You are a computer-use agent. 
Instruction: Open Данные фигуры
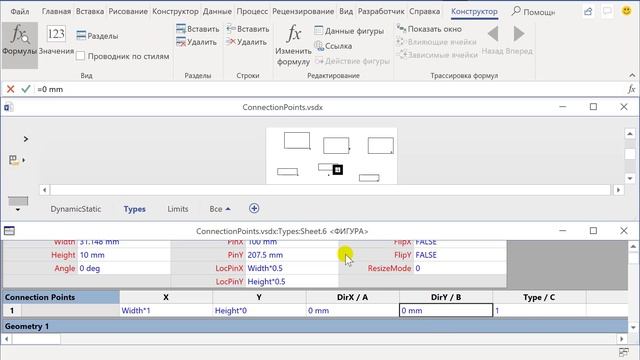tap(349, 31)
